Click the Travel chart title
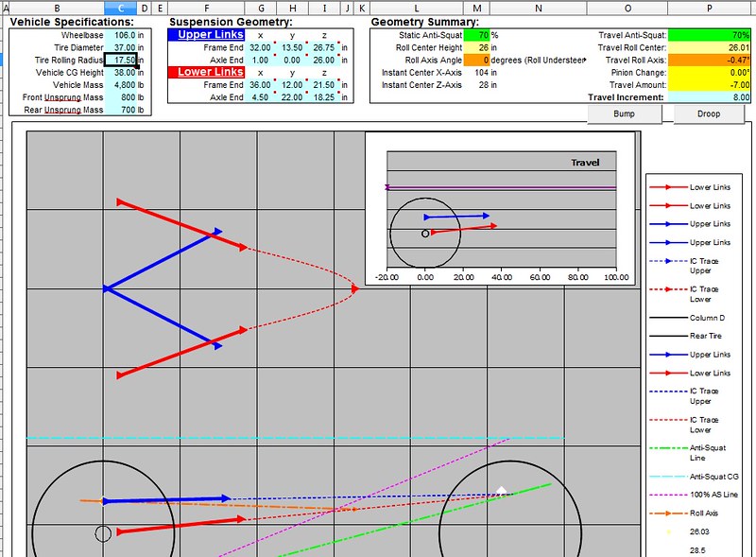This screenshot has width=756, height=557. 585,163
